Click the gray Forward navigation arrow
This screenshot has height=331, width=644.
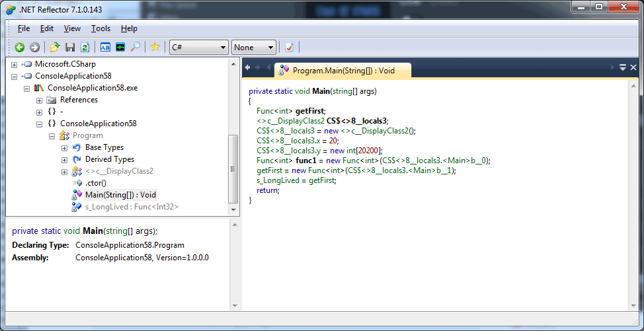pos(34,48)
